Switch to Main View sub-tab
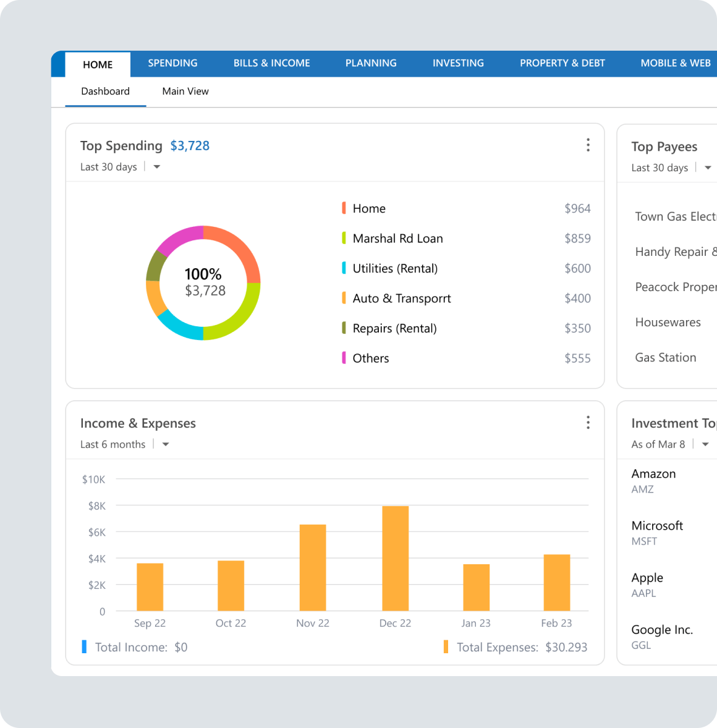The height and width of the screenshot is (728, 717). coord(185,91)
